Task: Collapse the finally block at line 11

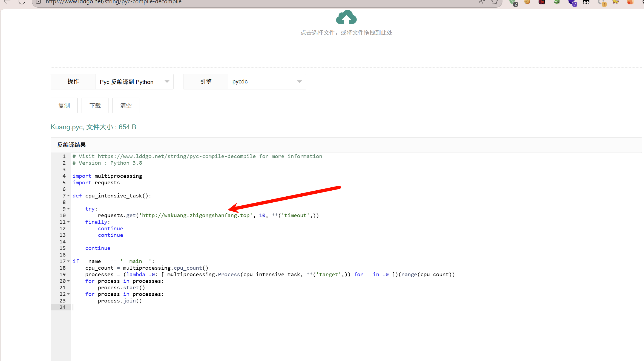Action: point(68,222)
